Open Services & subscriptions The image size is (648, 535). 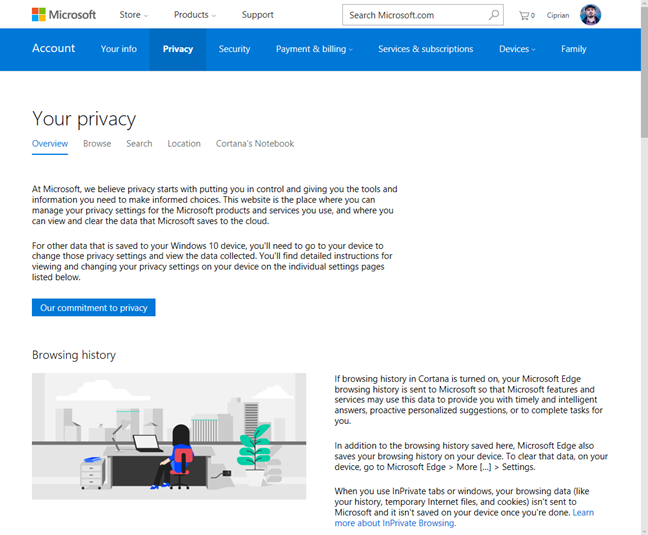point(426,49)
